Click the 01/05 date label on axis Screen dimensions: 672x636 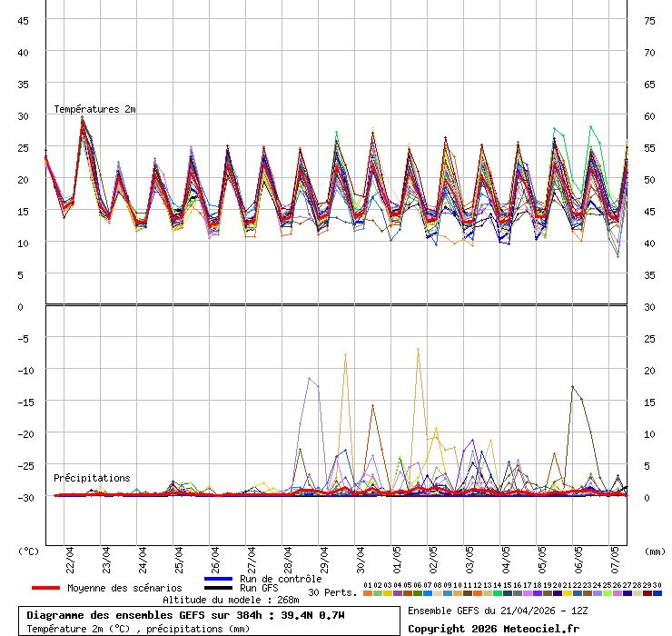click(398, 556)
